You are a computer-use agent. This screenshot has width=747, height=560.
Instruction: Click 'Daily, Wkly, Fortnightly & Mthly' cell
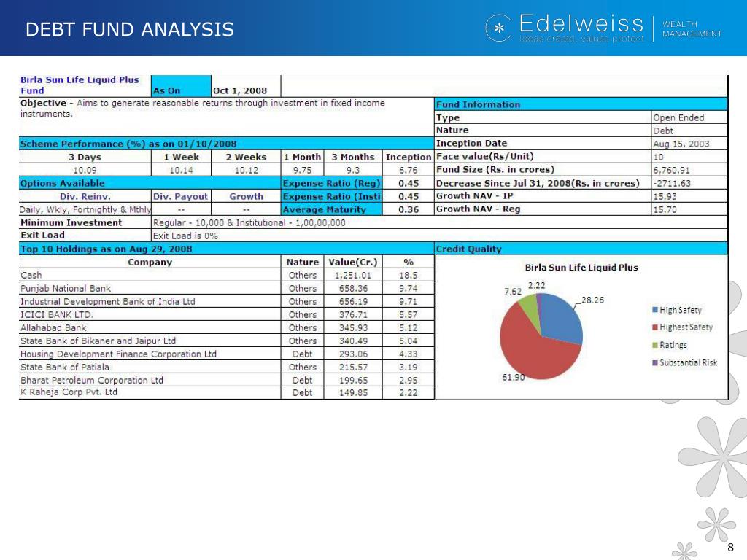[x=85, y=209]
